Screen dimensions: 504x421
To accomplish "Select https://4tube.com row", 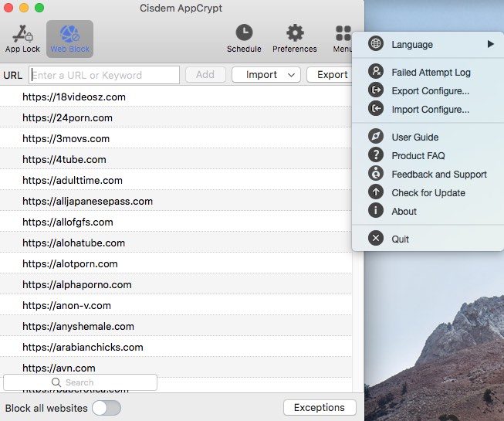I will [x=175, y=160].
